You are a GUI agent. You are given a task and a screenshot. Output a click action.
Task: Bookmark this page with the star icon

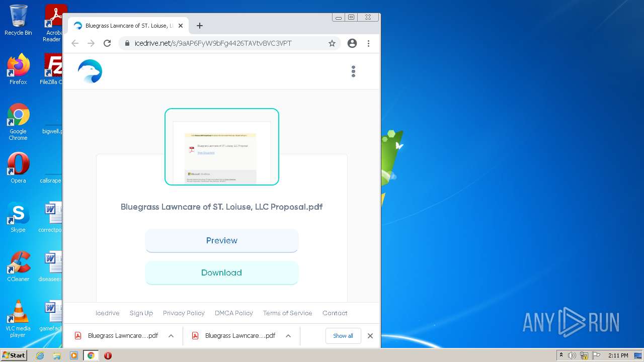332,43
